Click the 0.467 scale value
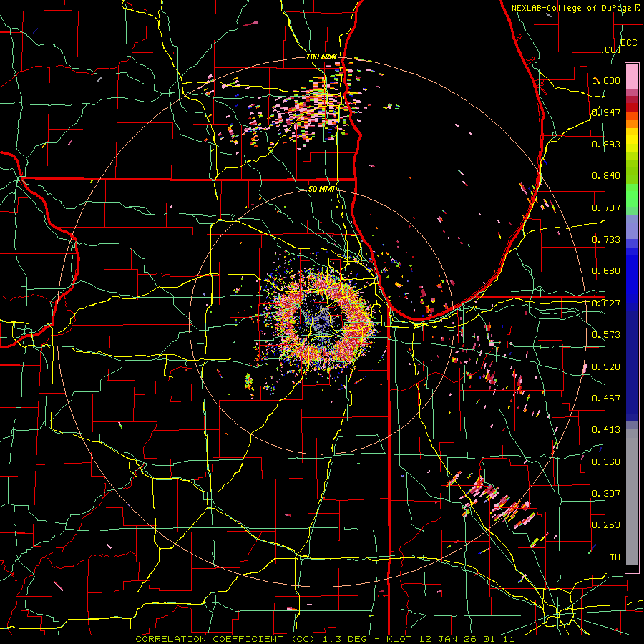 (x=606, y=398)
